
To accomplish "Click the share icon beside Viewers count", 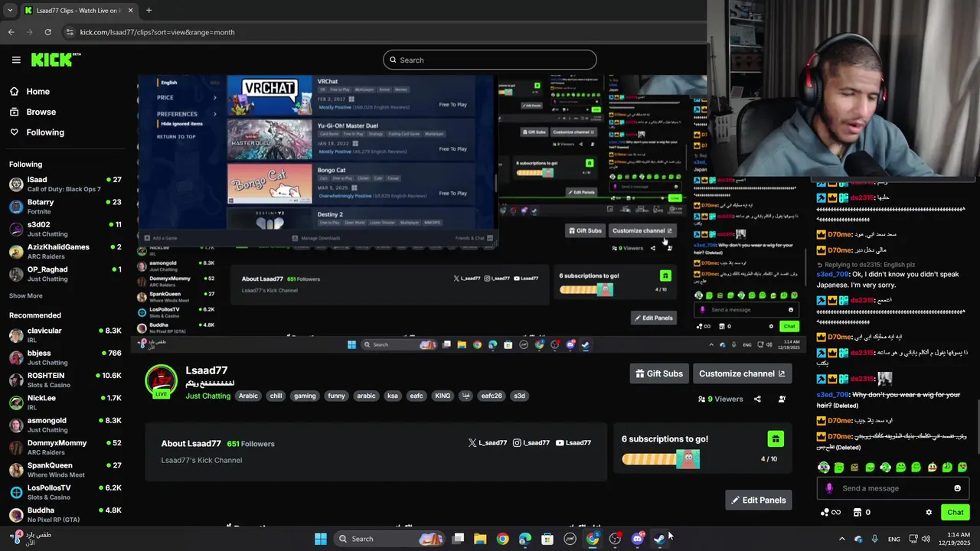I will pyautogui.click(x=757, y=399).
